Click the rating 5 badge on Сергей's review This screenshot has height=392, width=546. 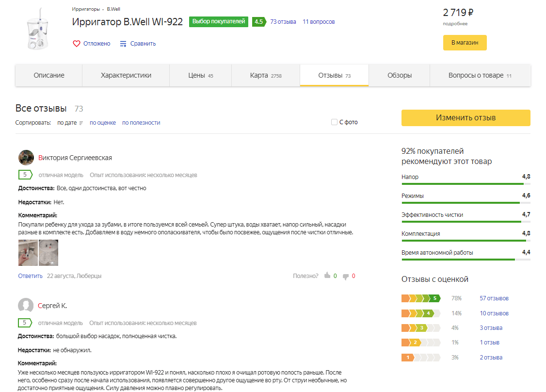point(25,323)
